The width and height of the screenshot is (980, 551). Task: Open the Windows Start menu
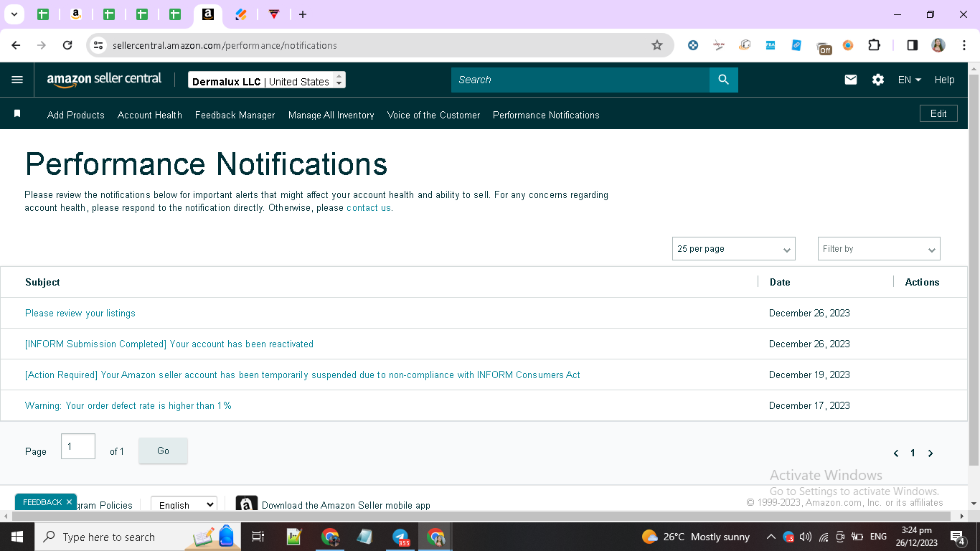tap(16, 537)
